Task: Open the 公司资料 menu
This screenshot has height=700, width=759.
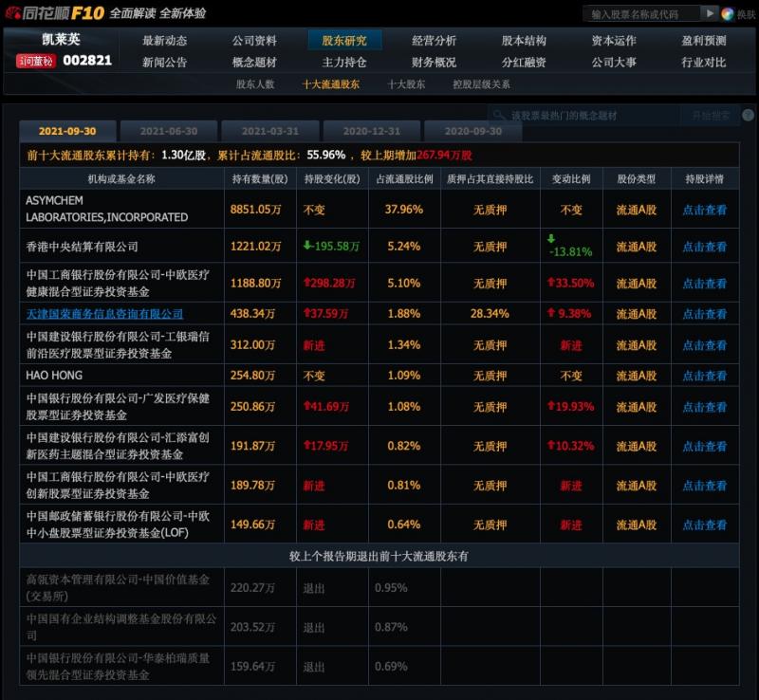Action: click(x=254, y=41)
